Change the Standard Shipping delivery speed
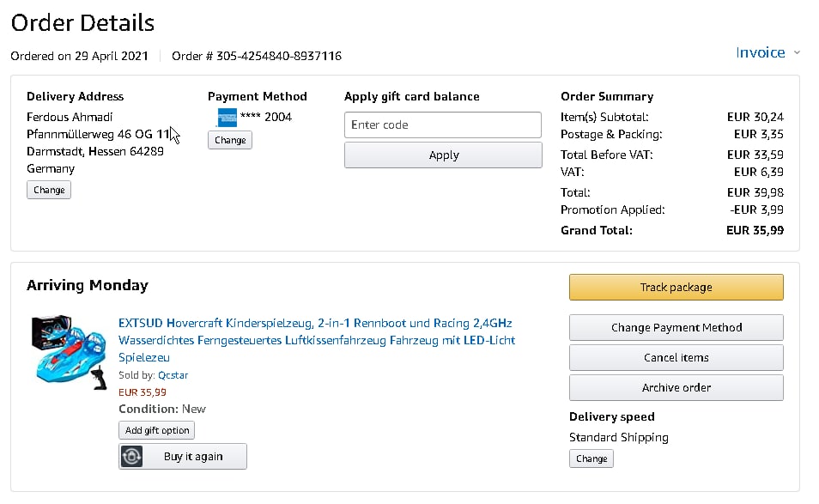819x504 pixels. 591,458
